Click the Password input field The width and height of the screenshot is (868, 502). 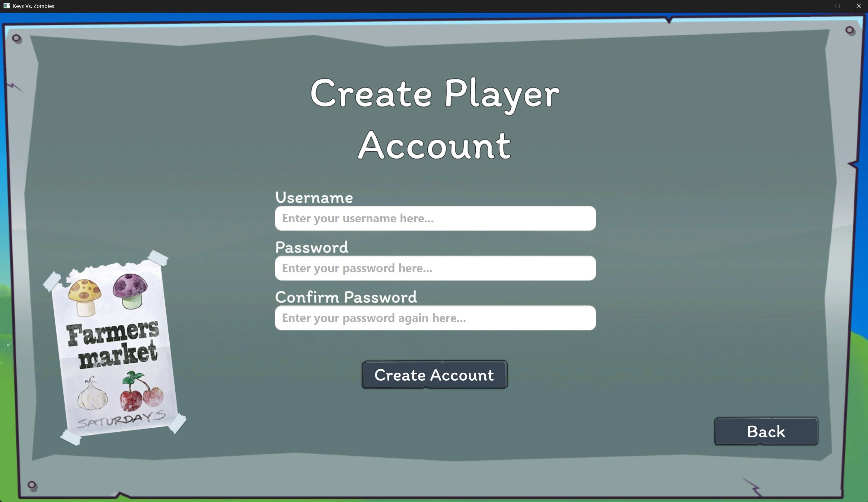[435, 268]
